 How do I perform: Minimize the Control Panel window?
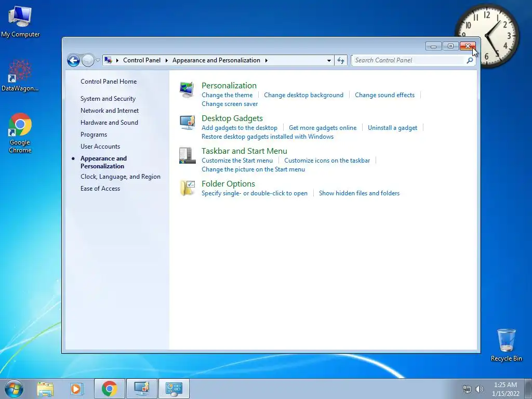tap(433, 46)
